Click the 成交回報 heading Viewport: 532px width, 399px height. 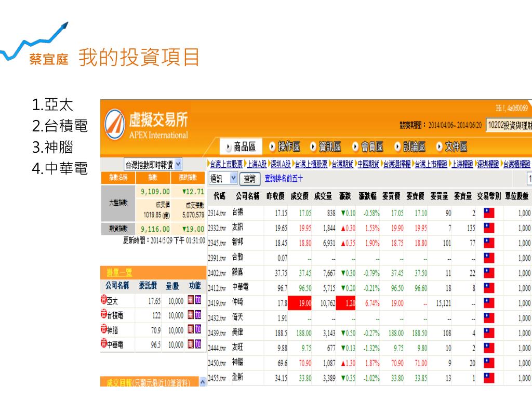119,383
